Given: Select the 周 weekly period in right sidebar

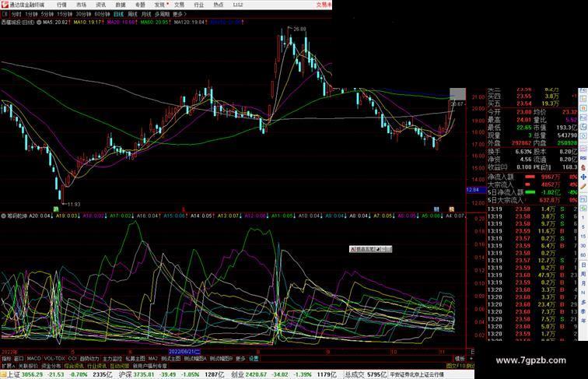Looking at the screenshot, I should [x=583, y=274].
